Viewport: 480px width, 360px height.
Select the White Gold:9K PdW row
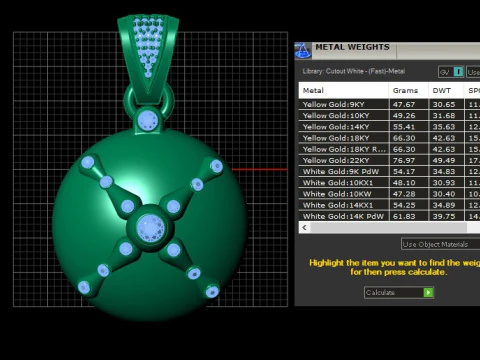[389, 172]
